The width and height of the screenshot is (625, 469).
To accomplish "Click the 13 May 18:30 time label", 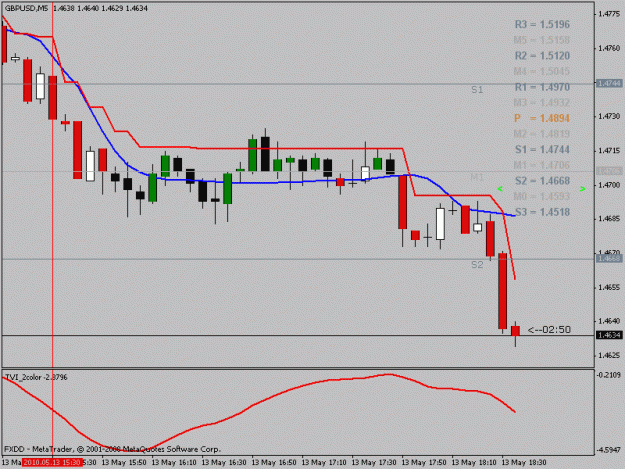I will point(524,463).
